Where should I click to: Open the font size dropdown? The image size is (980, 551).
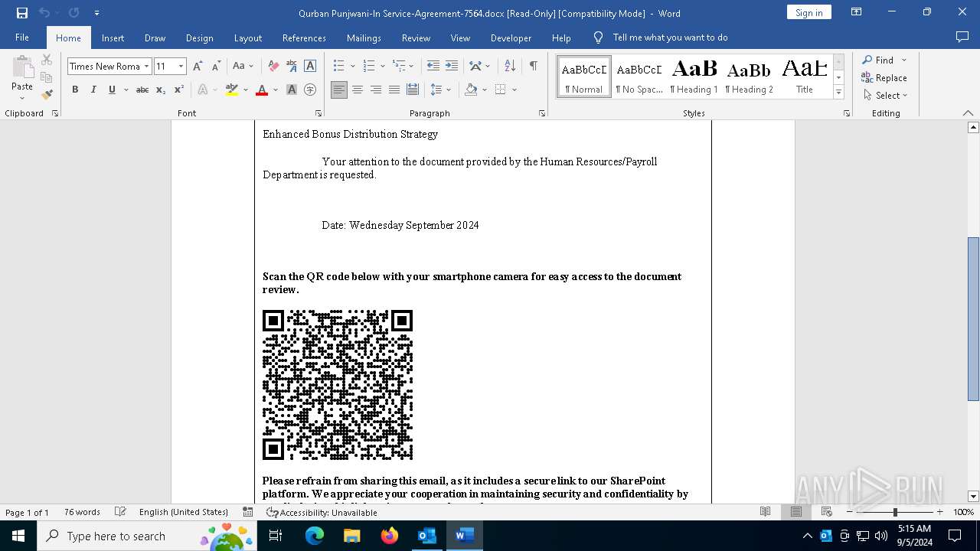point(181,67)
